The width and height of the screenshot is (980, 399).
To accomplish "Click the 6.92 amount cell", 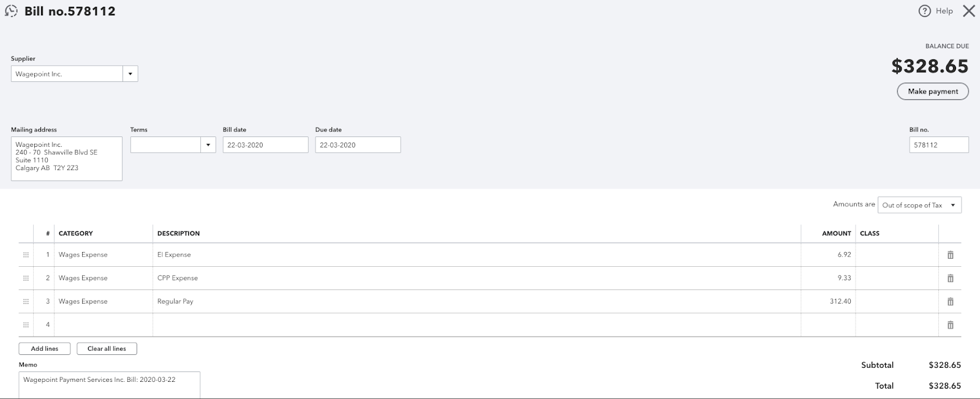I will (x=828, y=255).
